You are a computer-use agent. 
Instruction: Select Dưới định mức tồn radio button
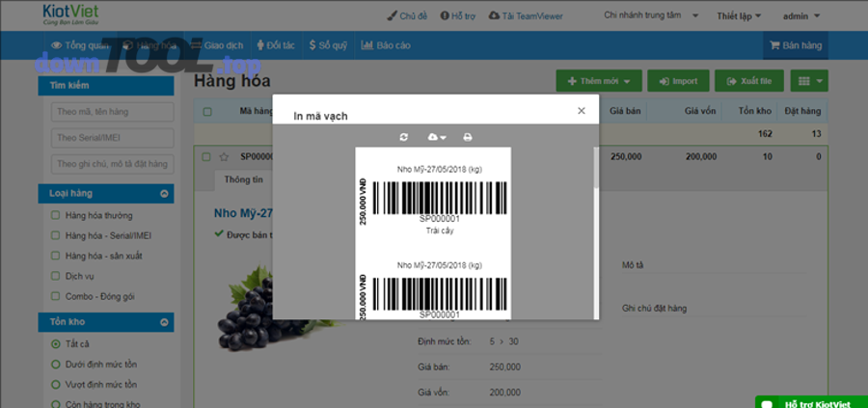click(x=55, y=365)
